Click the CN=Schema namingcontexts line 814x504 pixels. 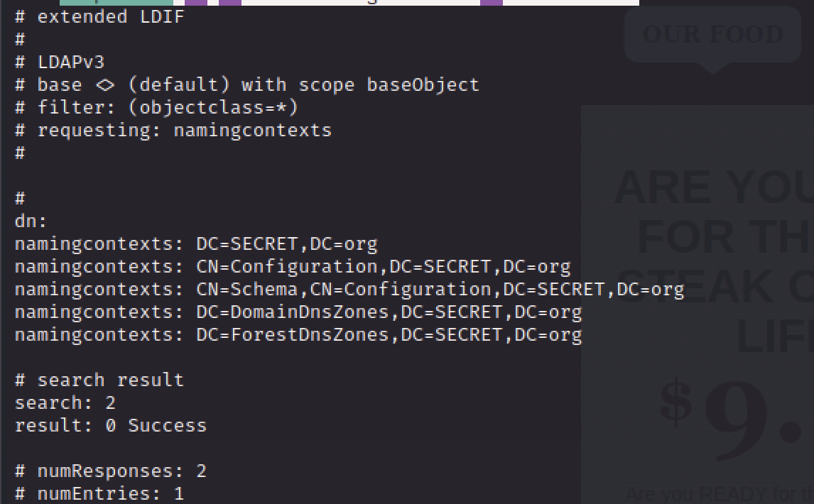pyautogui.click(x=349, y=289)
